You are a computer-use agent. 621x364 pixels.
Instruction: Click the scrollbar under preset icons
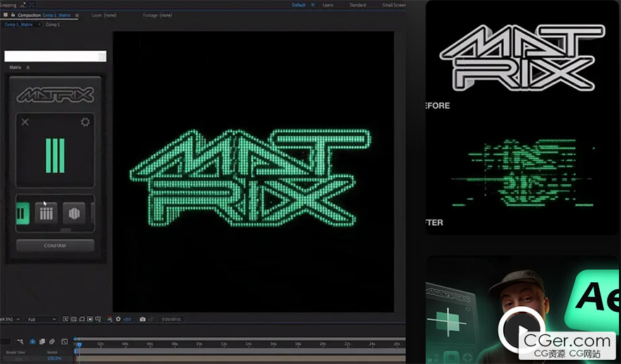66,230
